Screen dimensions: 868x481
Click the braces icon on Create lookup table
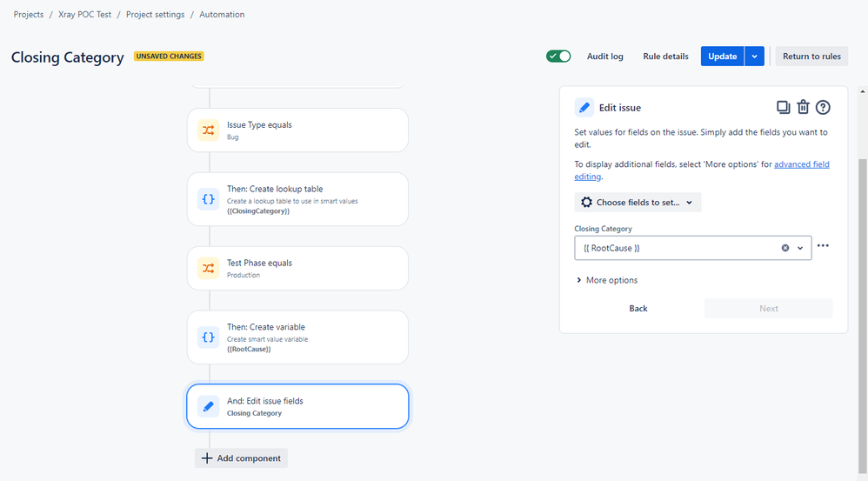click(208, 199)
